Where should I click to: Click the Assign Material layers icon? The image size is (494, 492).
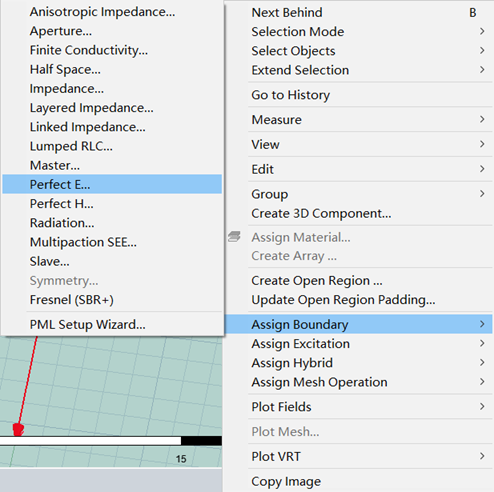pos(234,237)
